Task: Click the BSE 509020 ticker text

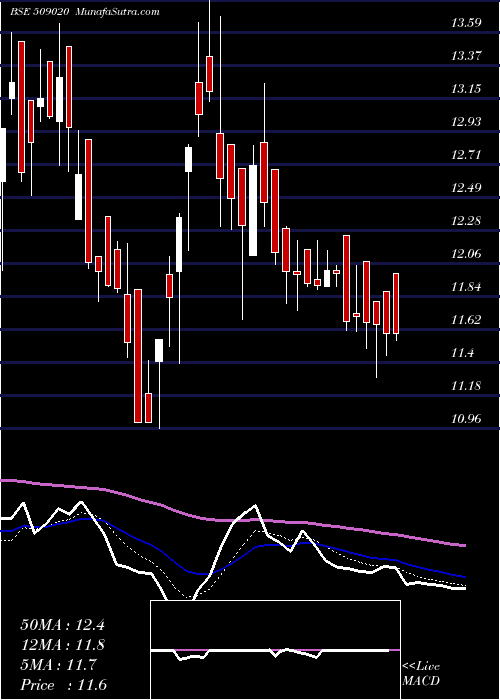Action: [39, 12]
